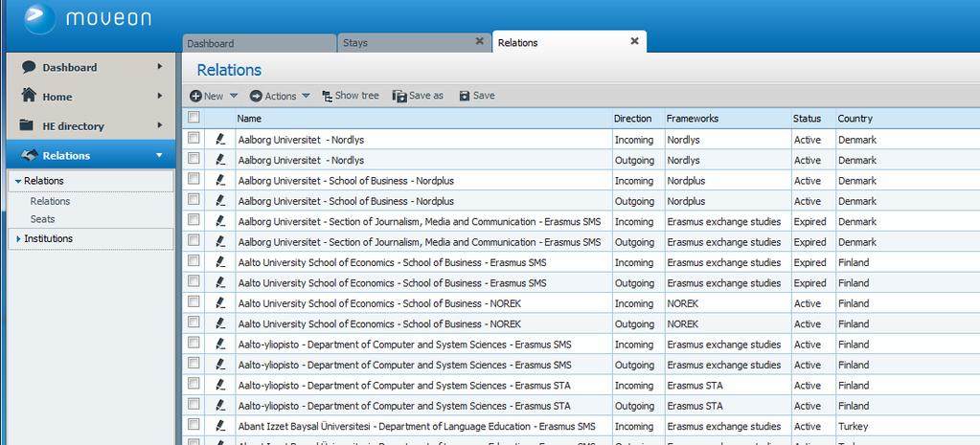Viewport: 980px width, 445px height.
Task: Check the Aalborg Universitet Nordlys Incoming row
Action: 194,137
